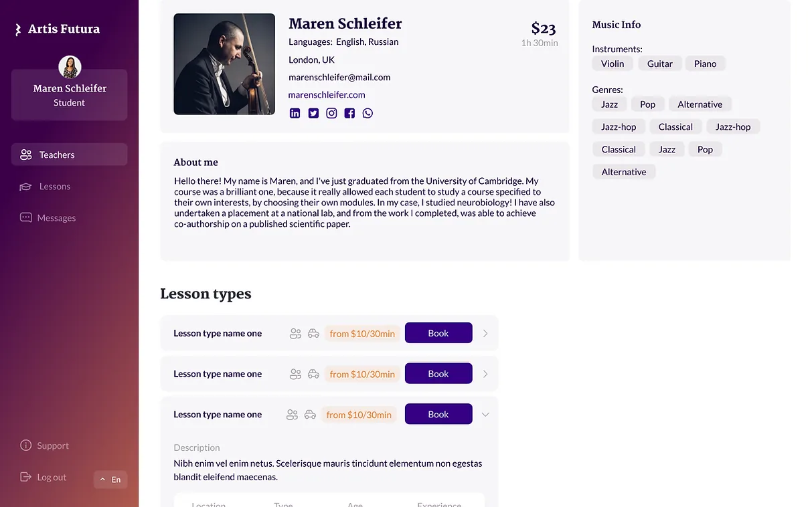812x507 pixels.
Task: Click the Artis Futura logo icon
Action: tap(18, 29)
